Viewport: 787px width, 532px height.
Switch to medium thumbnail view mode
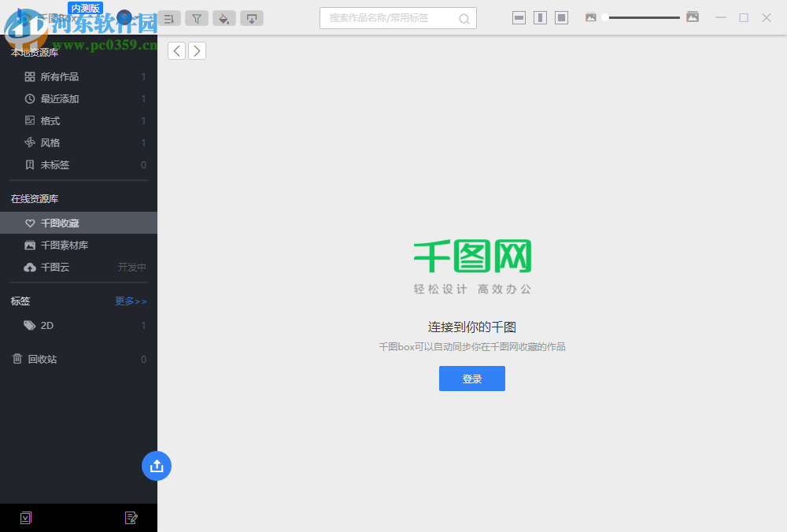[540, 17]
